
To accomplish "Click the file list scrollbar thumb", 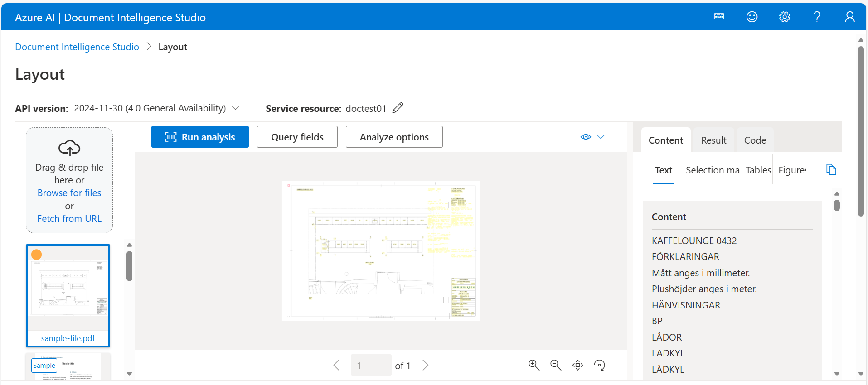I will pos(129,266).
